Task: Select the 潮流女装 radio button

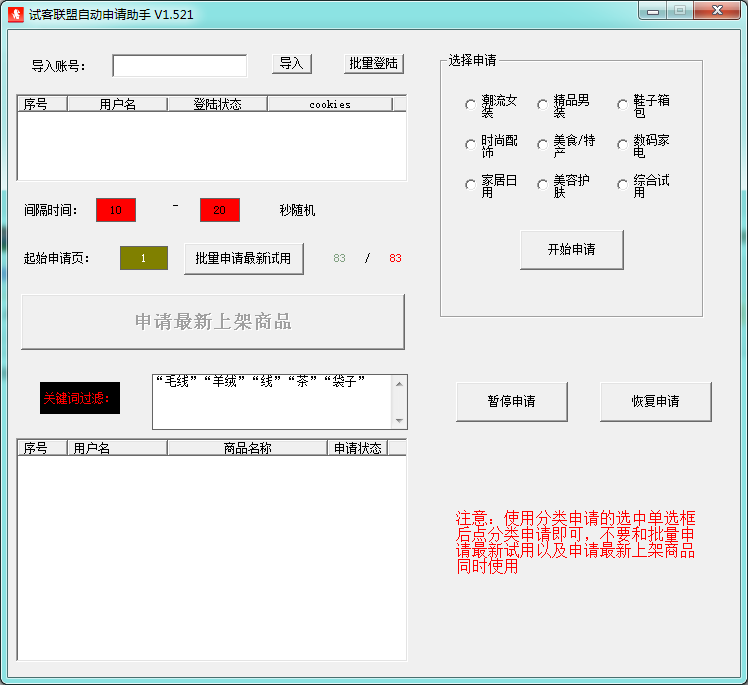Action: (470, 104)
